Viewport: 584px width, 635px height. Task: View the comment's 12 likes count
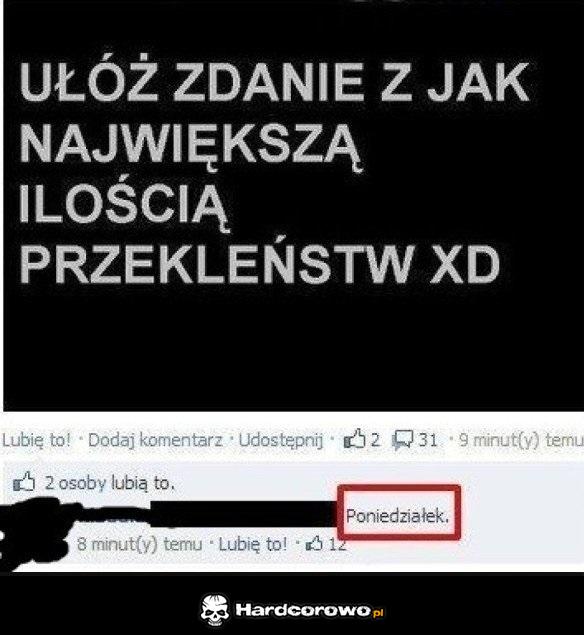pos(337,544)
